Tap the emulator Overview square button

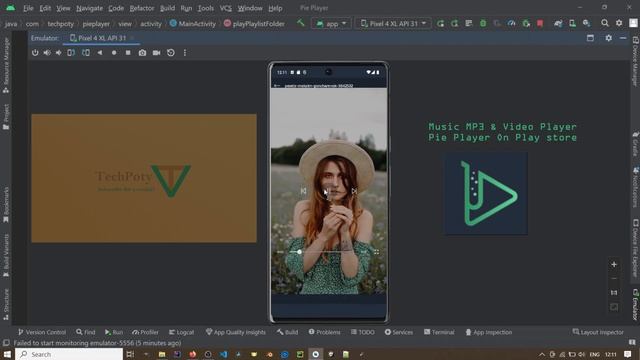tap(128, 53)
